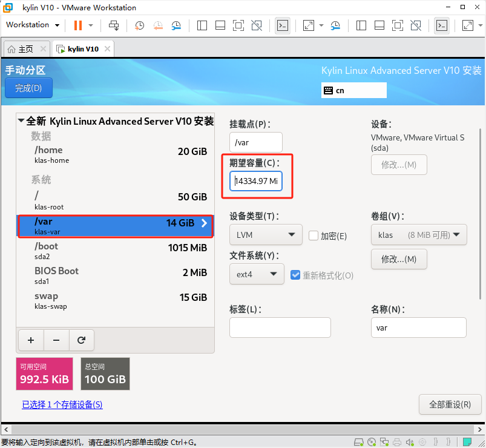Screen dimensions: 486x448
Task: Click the network adapter status icon
Action: (384, 442)
